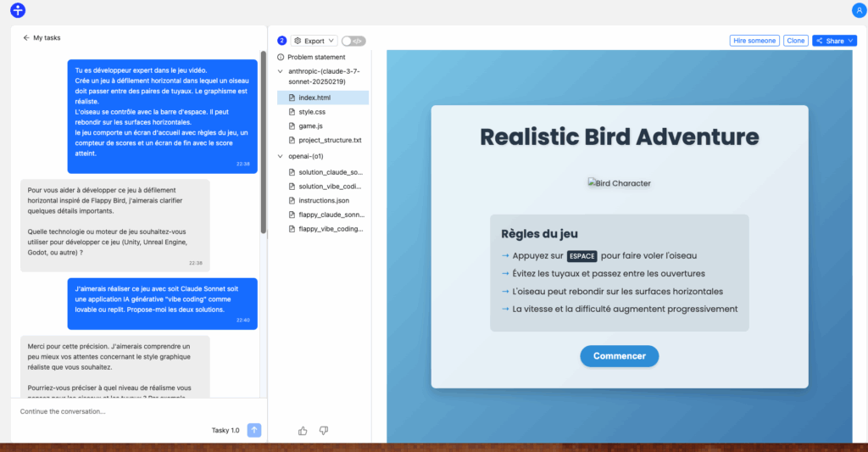
Task: Collapse the openai-(o1) folder
Action: point(281,157)
